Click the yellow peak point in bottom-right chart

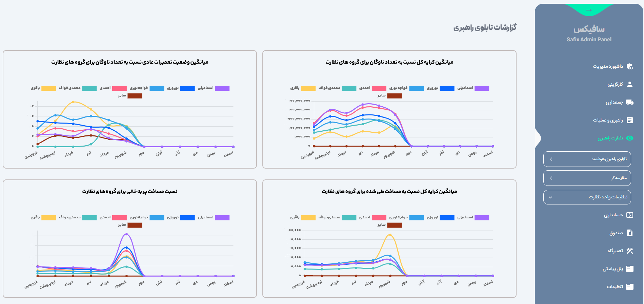click(x=390, y=235)
